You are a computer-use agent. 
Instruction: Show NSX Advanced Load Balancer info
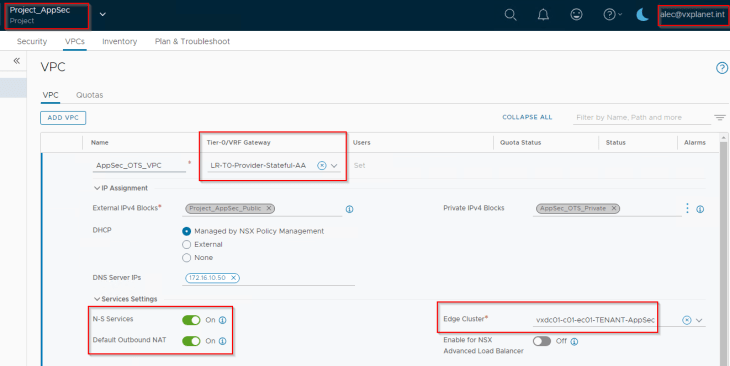[575, 341]
